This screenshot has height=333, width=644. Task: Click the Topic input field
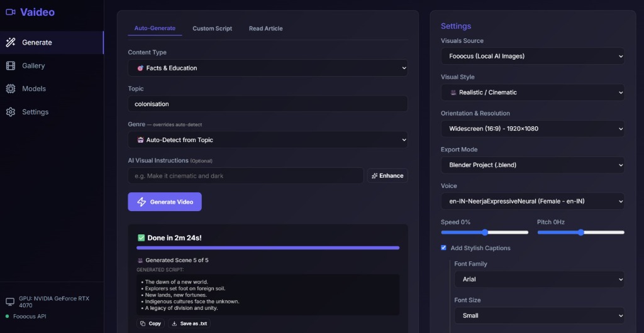(268, 104)
